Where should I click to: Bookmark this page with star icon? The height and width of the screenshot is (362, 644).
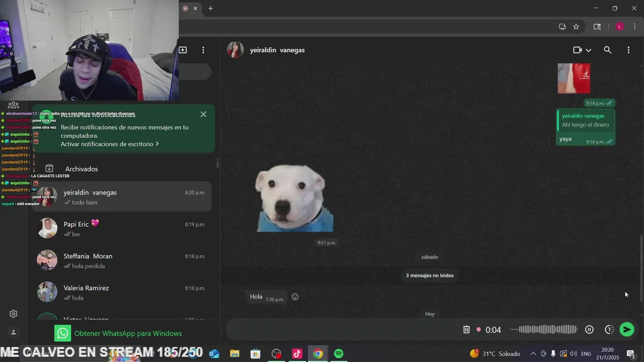[x=576, y=27]
